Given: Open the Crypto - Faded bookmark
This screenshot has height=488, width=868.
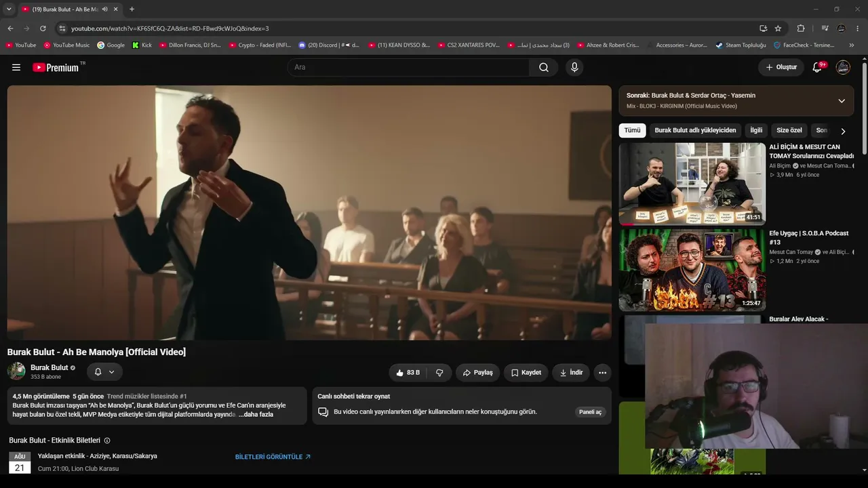Looking at the screenshot, I should [x=260, y=45].
